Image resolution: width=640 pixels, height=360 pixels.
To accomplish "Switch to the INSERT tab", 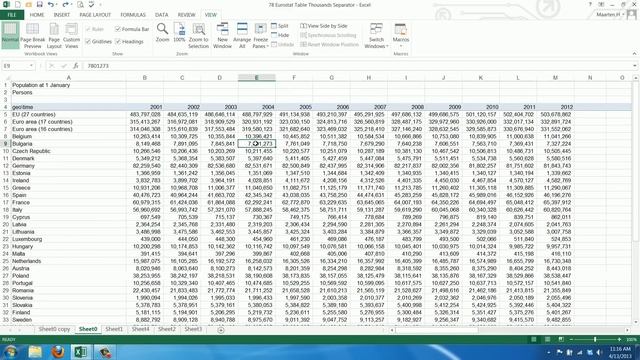I will 62,15.
